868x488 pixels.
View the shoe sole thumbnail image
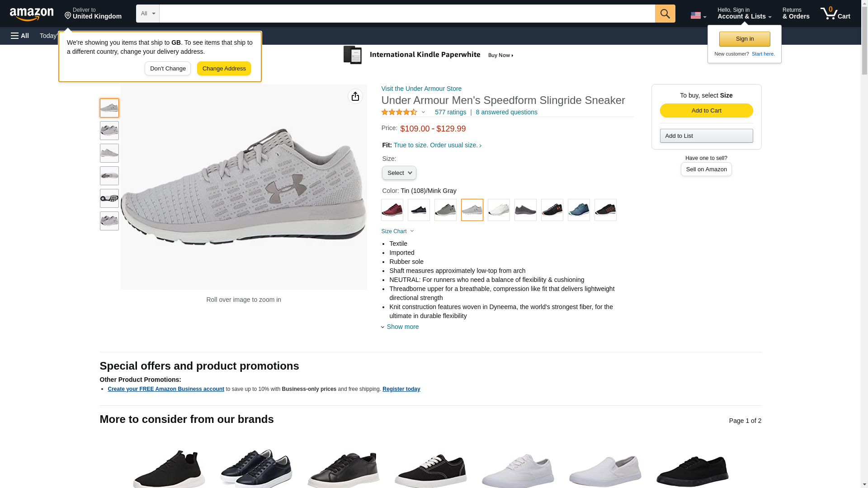(x=109, y=198)
